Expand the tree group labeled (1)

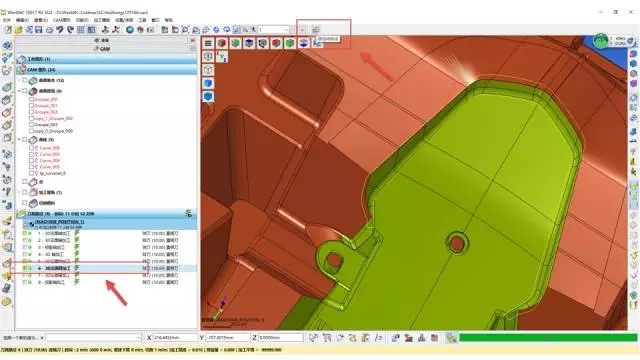tap(19, 192)
